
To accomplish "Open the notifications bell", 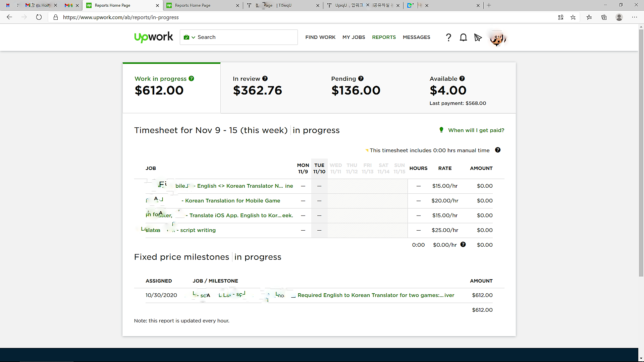I will 463,38.
